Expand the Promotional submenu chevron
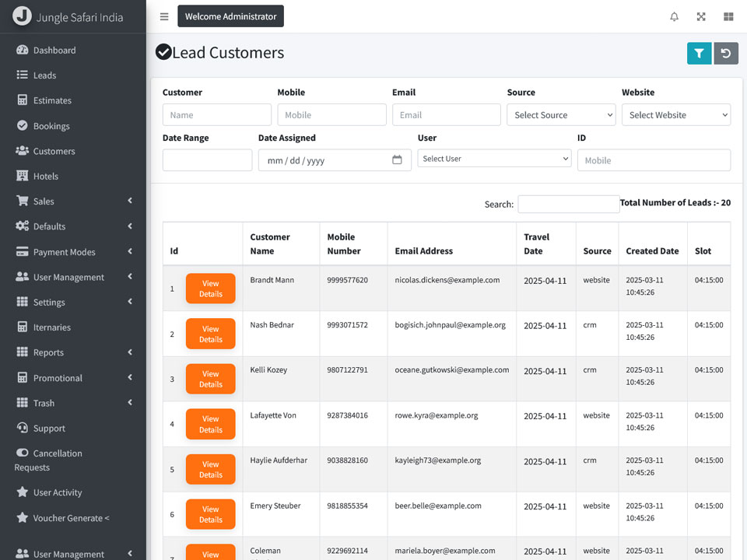This screenshot has height=560, width=747. 130,378
